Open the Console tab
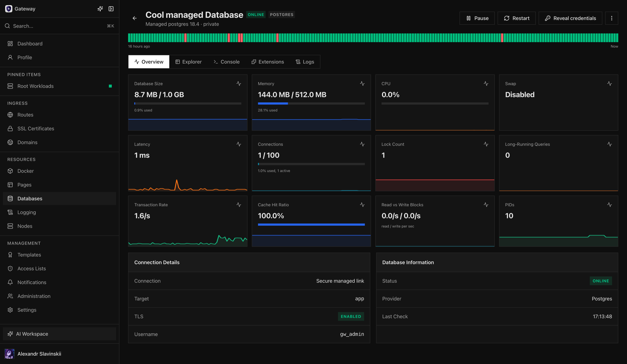Image resolution: width=627 pixels, height=364 pixels. (227, 62)
